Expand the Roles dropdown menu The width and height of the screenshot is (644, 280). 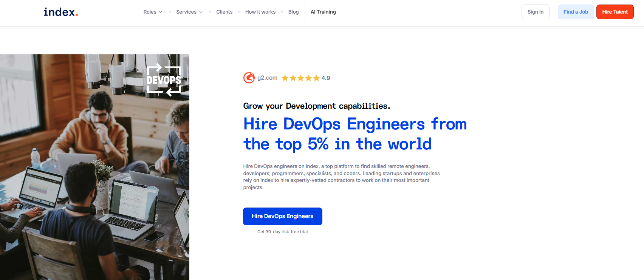coord(153,12)
